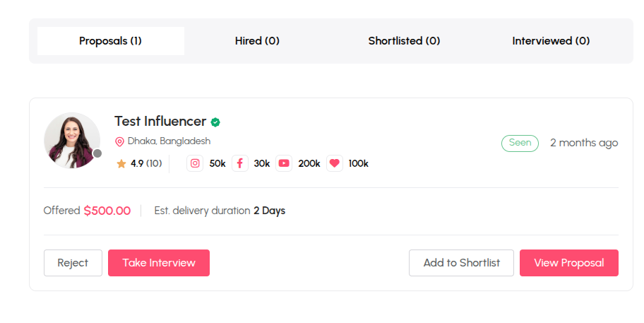Click the Seen status badge
Viewport: 644px width, 323px height.
(520, 143)
